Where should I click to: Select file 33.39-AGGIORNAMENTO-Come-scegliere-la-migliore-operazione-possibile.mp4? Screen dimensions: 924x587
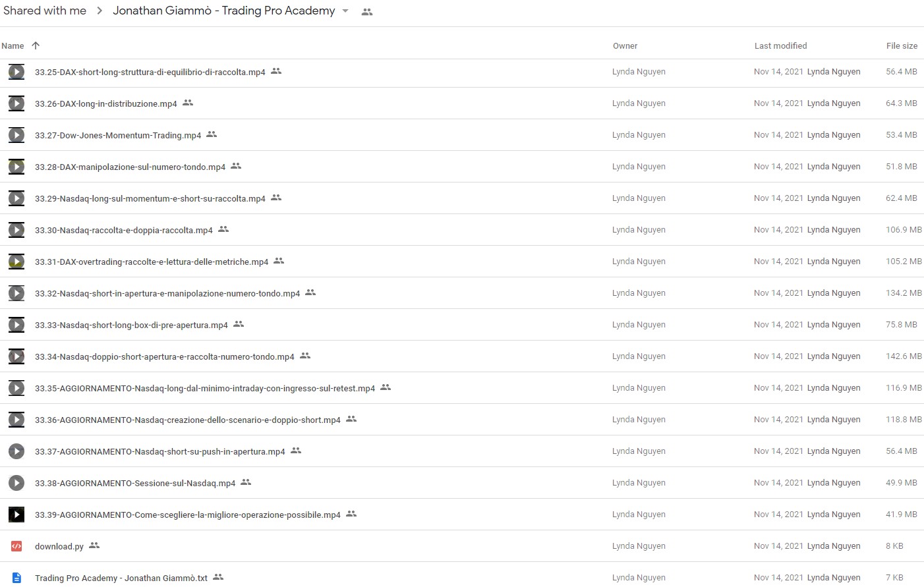coord(188,515)
